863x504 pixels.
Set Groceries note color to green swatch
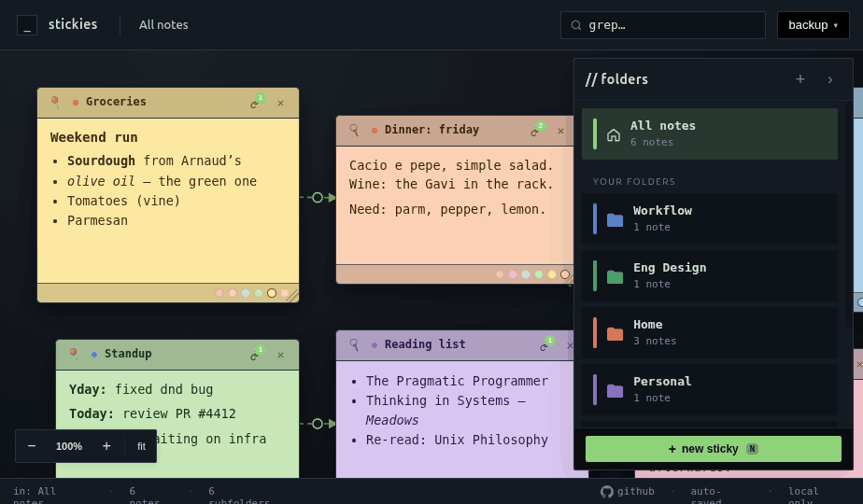tap(259, 293)
